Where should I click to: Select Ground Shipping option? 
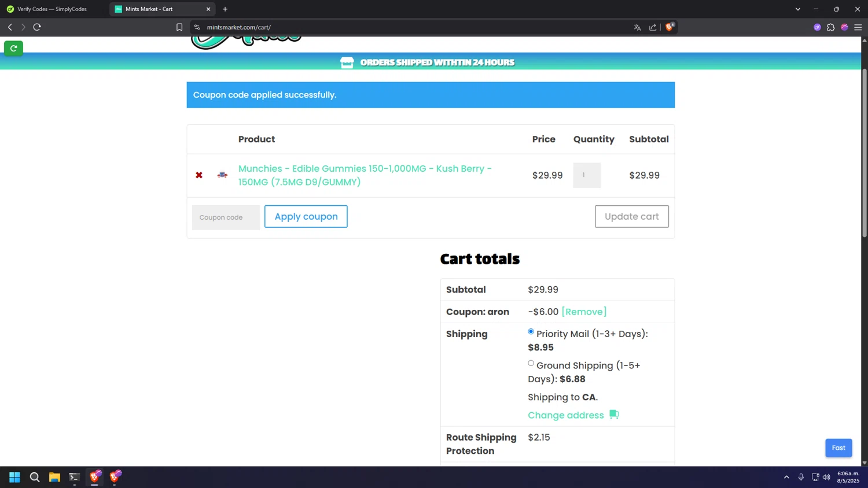[531, 364]
